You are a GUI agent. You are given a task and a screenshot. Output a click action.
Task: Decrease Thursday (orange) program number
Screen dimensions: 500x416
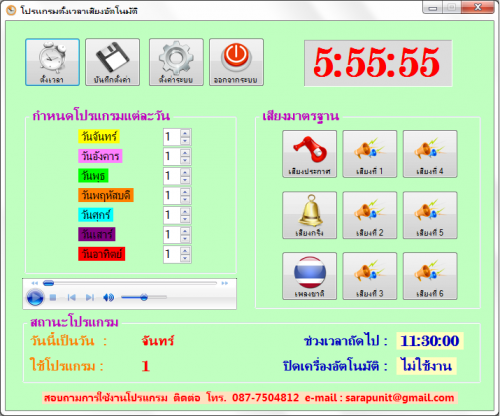[185, 200]
